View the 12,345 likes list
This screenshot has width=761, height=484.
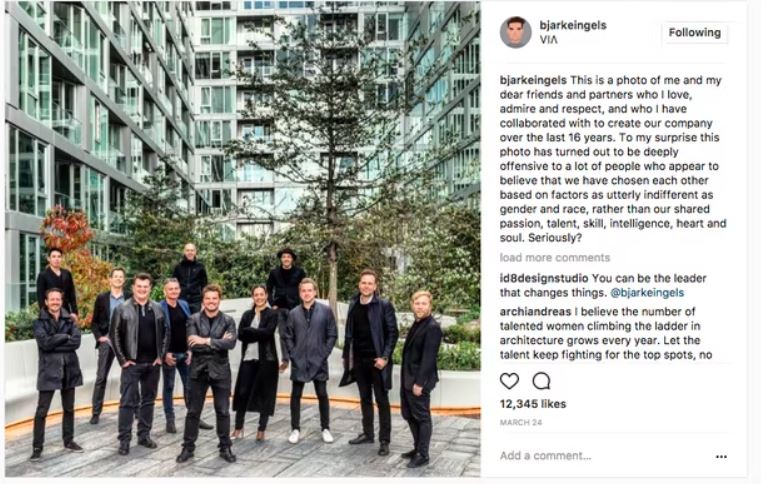pos(533,404)
